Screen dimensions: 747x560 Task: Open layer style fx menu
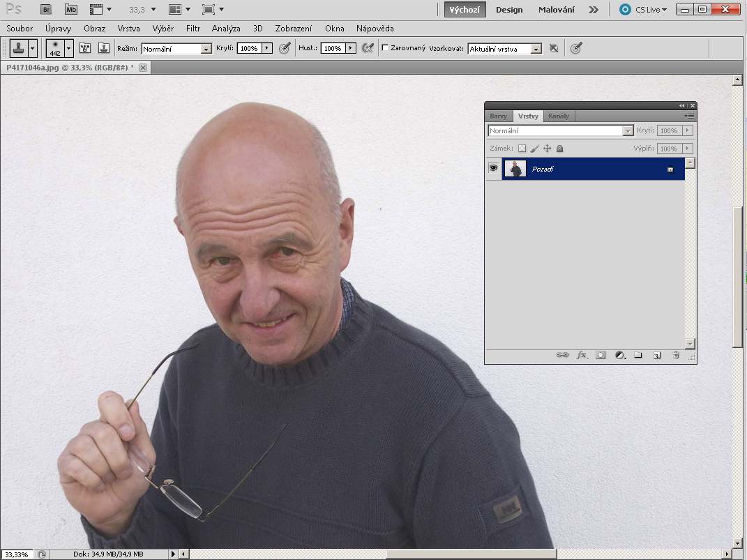pyautogui.click(x=582, y=355)
